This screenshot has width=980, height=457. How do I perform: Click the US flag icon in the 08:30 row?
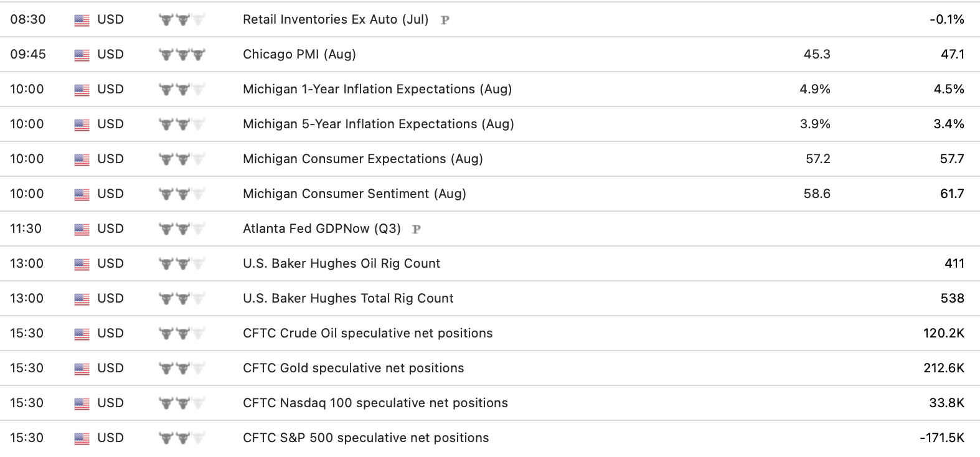coord(82,20)
